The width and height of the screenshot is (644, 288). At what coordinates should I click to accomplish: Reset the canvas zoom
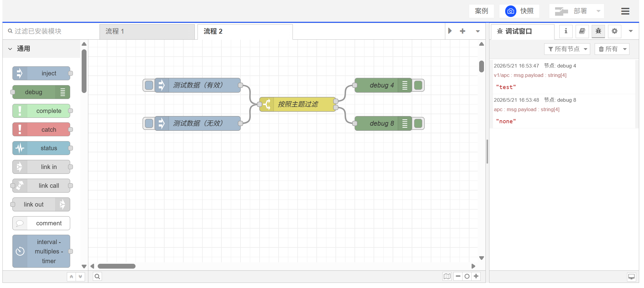tap(467, 276)
